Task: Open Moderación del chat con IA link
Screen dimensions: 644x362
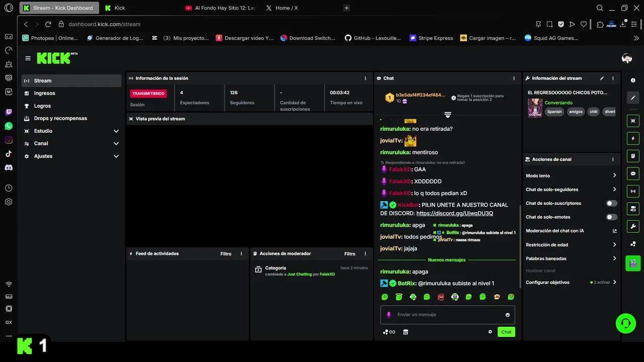Action: (x=571, y=231)
